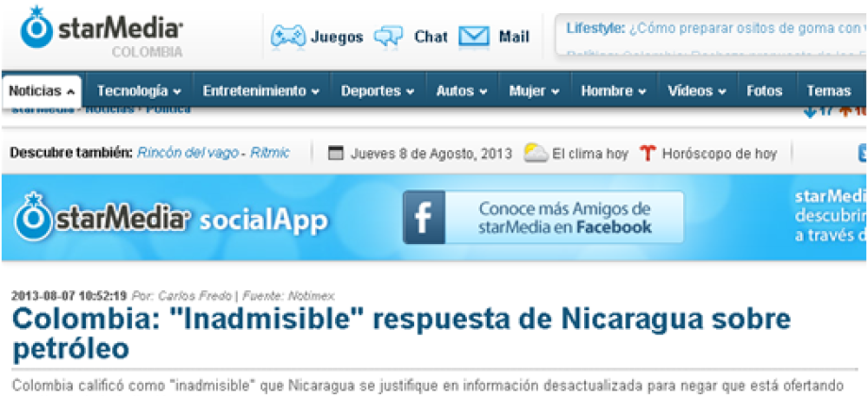
Task: Expand the Autos dropdown menu
Action: coord(461,91)
